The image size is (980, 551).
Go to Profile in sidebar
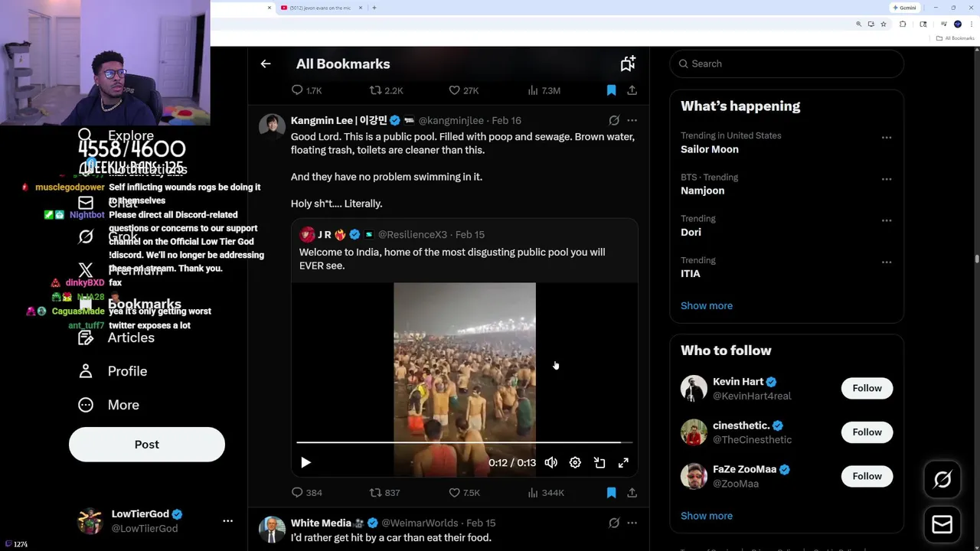127,371
